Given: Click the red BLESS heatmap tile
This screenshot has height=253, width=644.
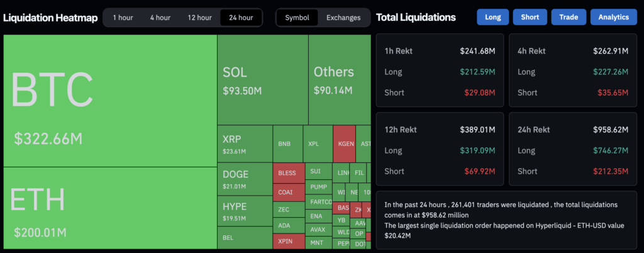Looking at the screenshot, I should click(288, 172).
